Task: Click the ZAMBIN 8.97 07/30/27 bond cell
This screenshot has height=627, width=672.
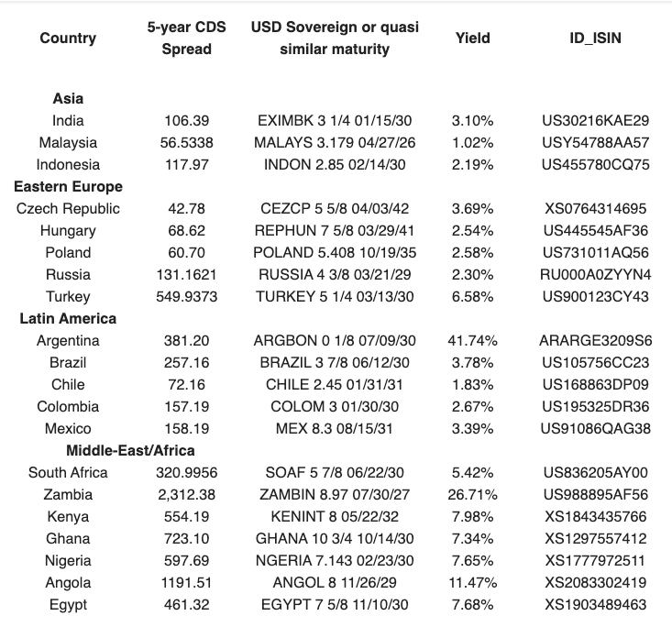Action: pyautogui.click(x=335, y=494)
